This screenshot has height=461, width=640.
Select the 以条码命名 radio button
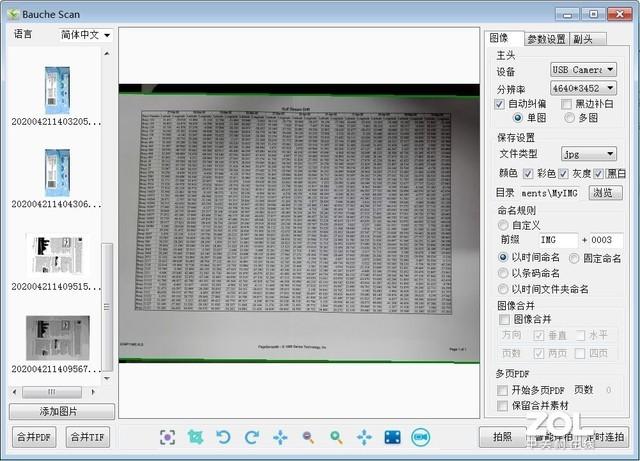click(x=503, y=273)
